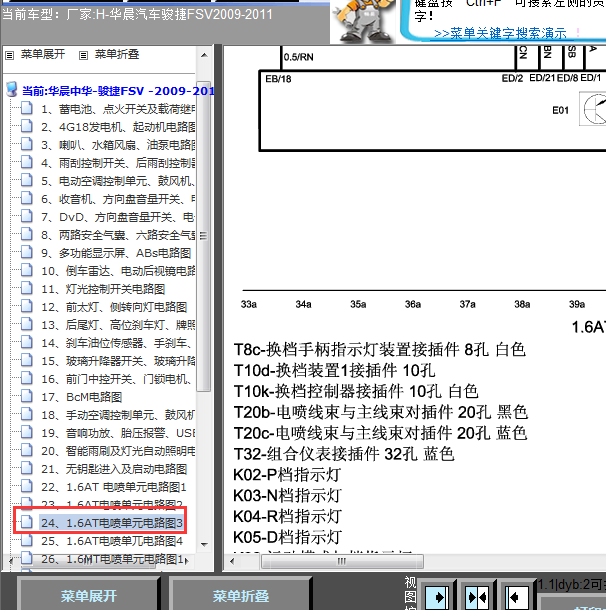Open tree item 8、两路安全气囊

point(118,235)
